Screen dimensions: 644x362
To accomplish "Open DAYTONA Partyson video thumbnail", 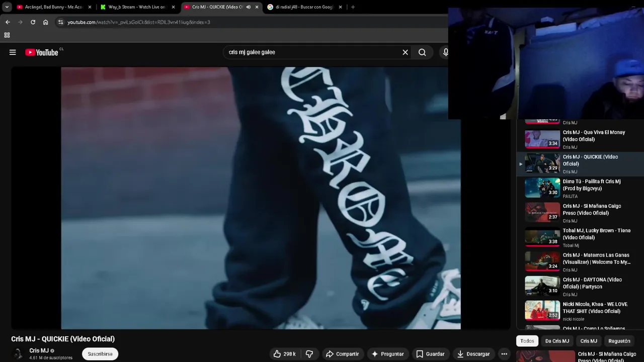I will pyautogui.click(x=542, y=286).
